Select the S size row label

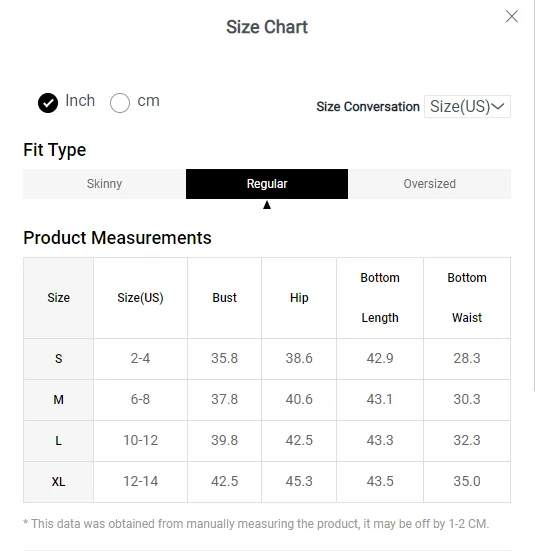pos(58,359)
